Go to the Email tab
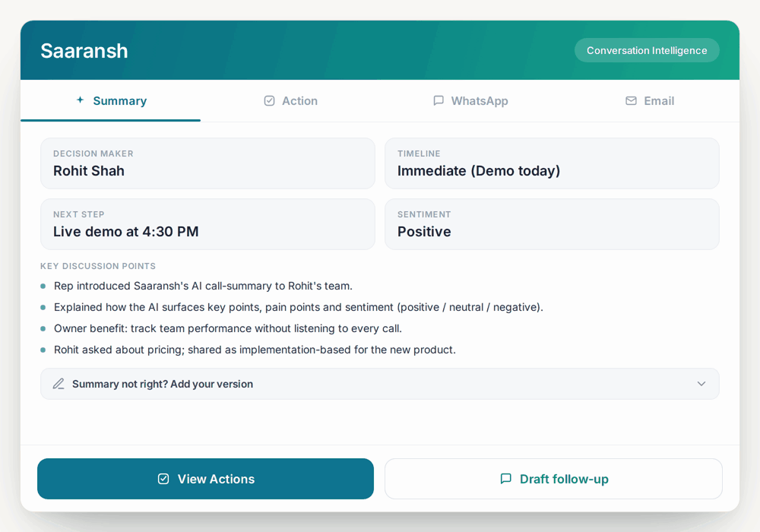 click(x=650, y=101)
